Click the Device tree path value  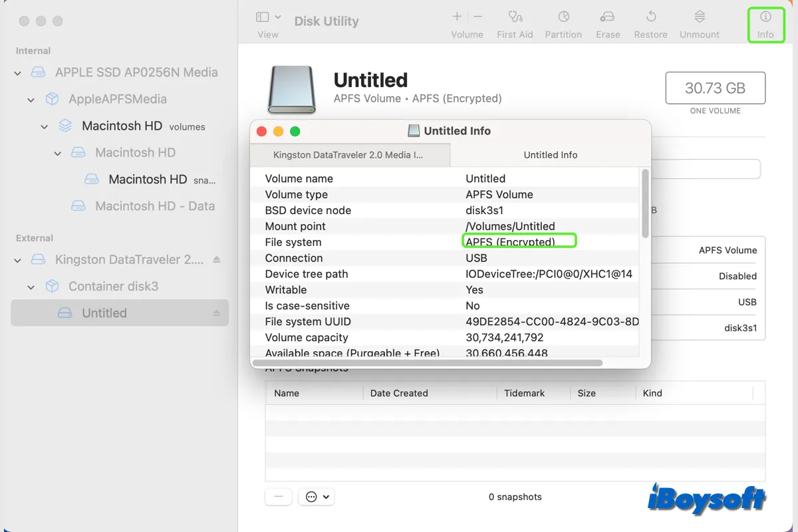pos(549,274)
